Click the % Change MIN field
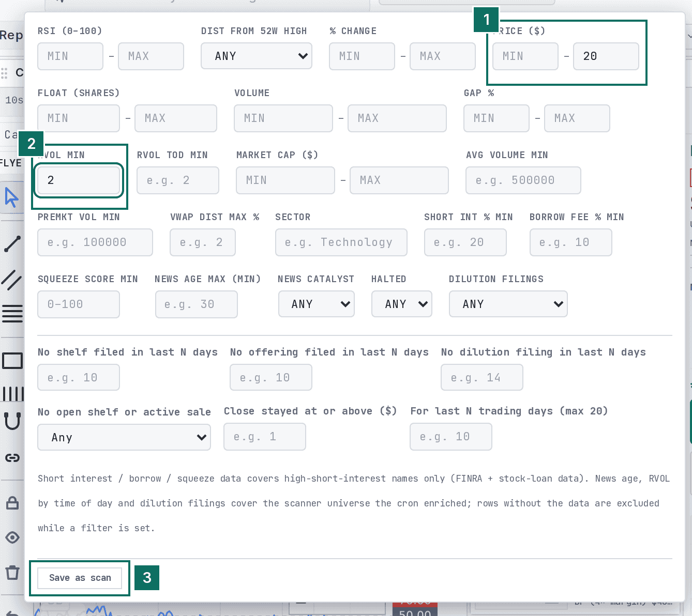The image size is (692, 616). pyautogui.click(x=362, y=56)
